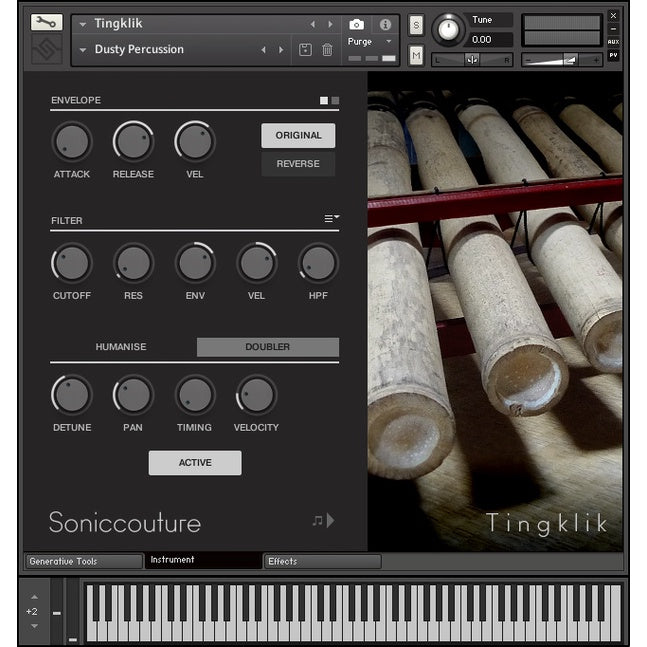Increase volume with the plus icon
Screen dimensions: 647x647
pos(595,60)
